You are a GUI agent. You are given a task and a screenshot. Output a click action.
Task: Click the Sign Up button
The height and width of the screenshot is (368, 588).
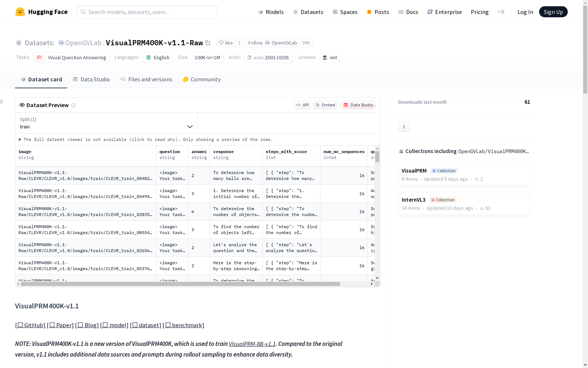pyautogui.click(x=553, y=12)
